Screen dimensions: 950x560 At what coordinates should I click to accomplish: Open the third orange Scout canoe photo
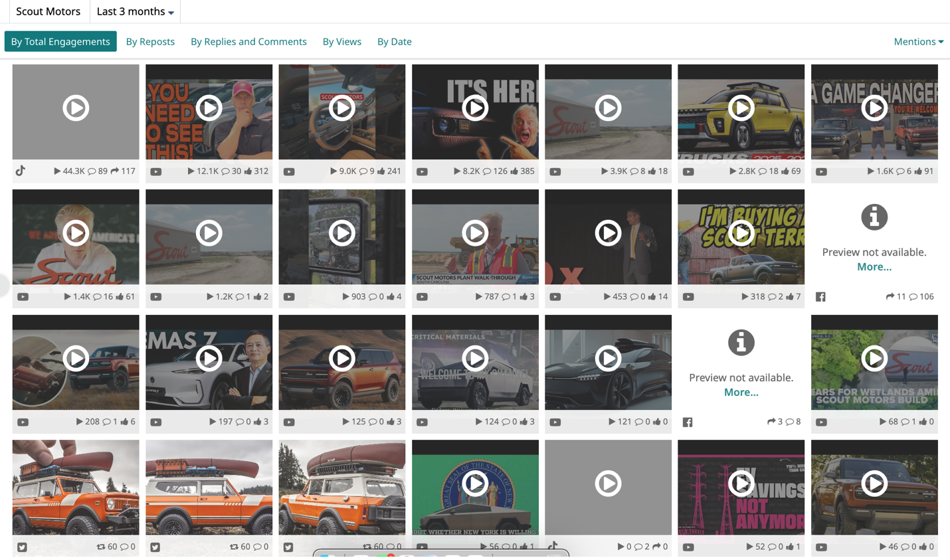[342, 488]
